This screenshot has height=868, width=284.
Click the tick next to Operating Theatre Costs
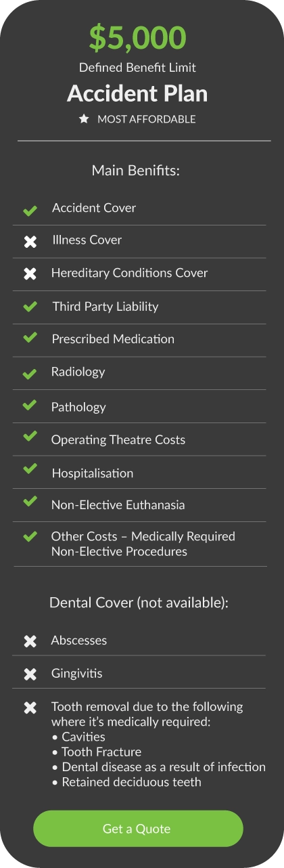pyautogui.click(x=30, y=437)
